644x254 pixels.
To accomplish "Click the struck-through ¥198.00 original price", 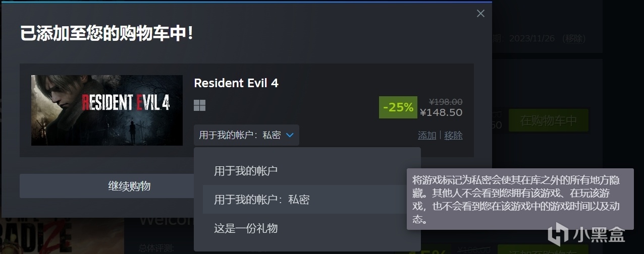I will coord(445,102).
